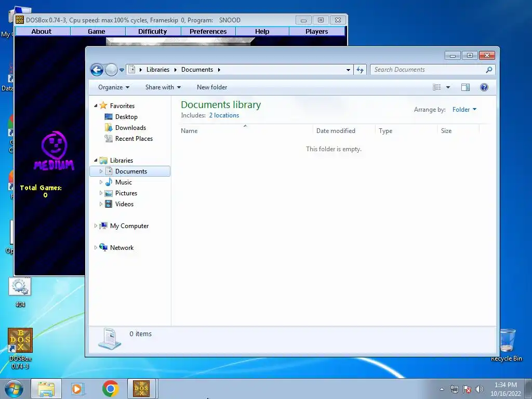Select Libraries in navigation pane
This screenshot has width=532, height=399.
click(x=122, y=161)
